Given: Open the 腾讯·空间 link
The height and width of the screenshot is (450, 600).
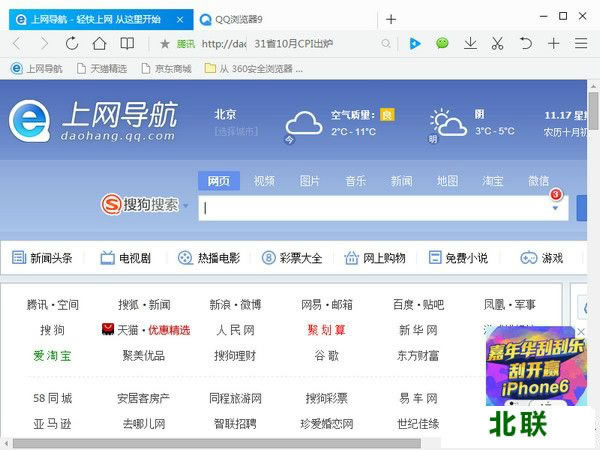Looking at the screenshot, I should coord(53,305).
